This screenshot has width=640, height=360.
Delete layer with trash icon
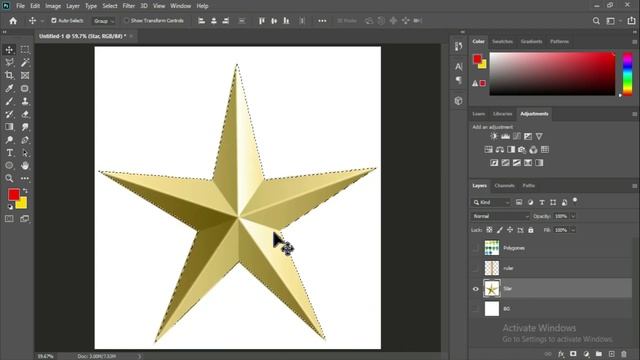click(624, 354)
